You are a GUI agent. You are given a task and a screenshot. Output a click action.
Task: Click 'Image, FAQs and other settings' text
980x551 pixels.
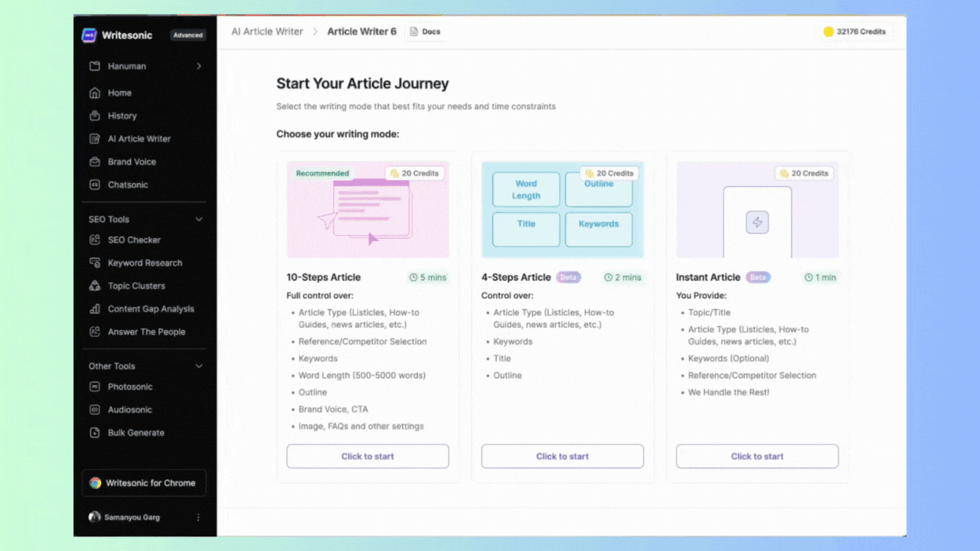click(361, 425)
